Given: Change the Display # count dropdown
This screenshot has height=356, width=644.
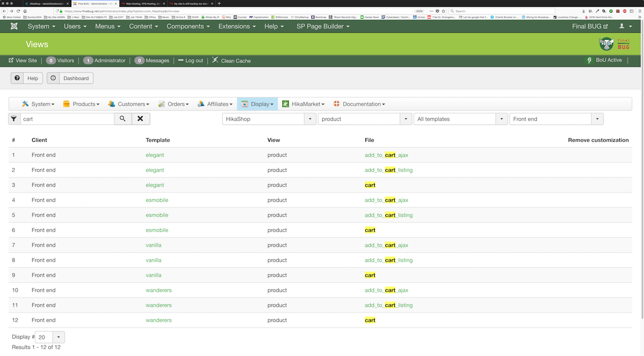Looking at the screenshot, I should click(50, 337).
